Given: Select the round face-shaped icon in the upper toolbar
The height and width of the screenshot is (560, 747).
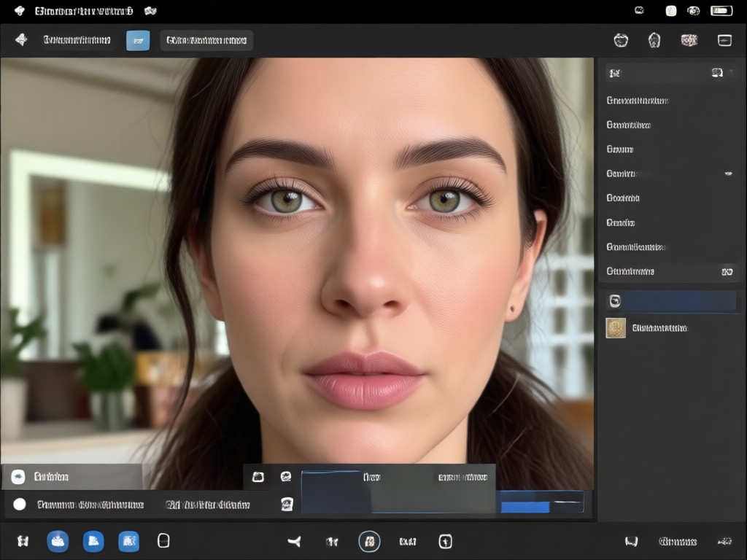Looking at the screenshot, I should (x=621, y=40).
